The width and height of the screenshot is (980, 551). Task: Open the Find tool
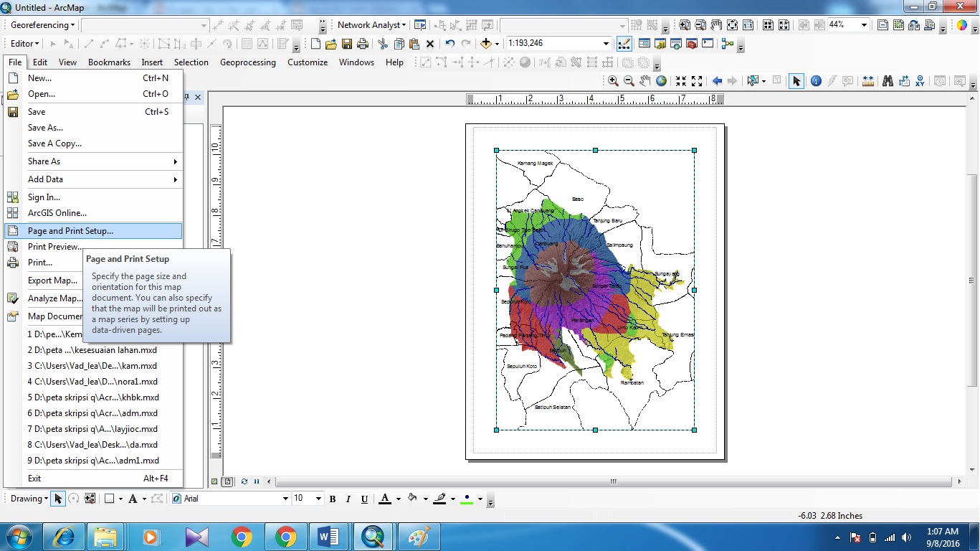(x=888, y=80)
